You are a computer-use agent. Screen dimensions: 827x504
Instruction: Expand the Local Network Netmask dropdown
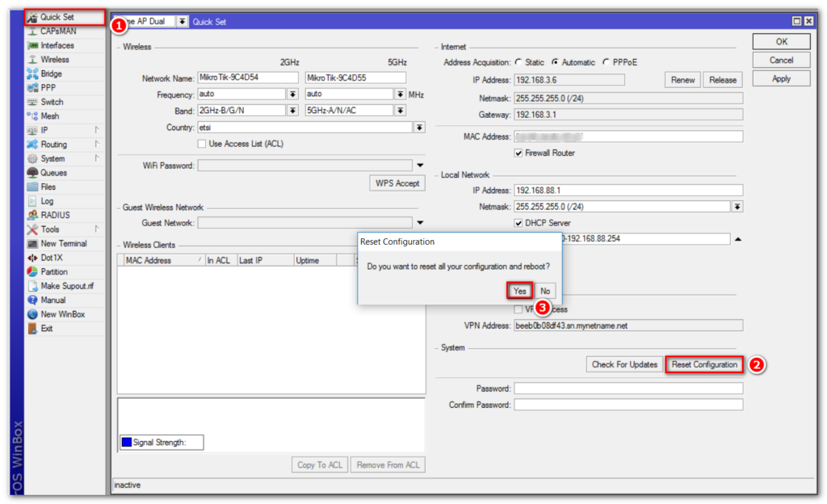coord(737,207)
